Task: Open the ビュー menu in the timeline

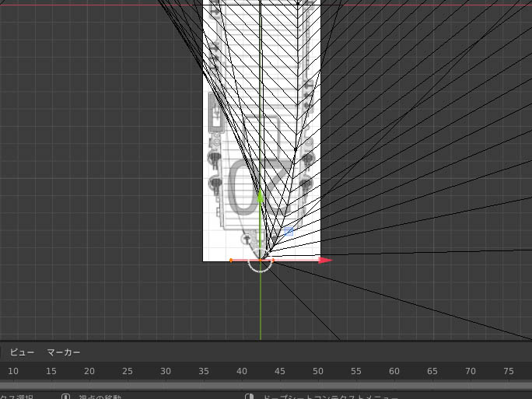Action: 22,352
